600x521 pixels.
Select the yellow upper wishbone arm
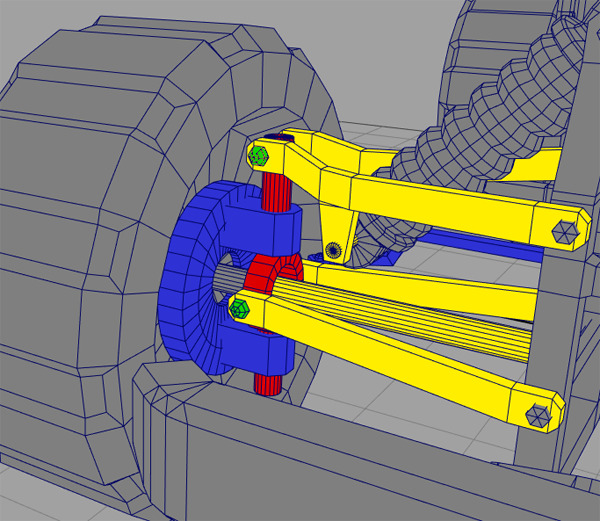(421, 195)
